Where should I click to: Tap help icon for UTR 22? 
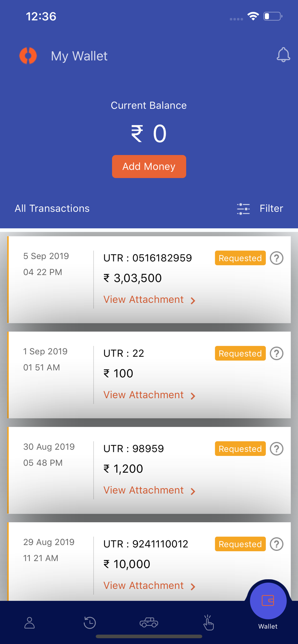click(276, 354)
